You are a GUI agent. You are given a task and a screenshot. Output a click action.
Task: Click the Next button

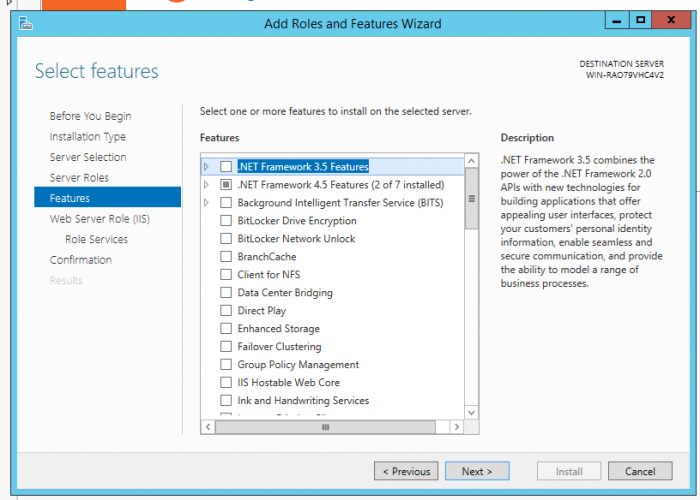[x=477, y=471]
